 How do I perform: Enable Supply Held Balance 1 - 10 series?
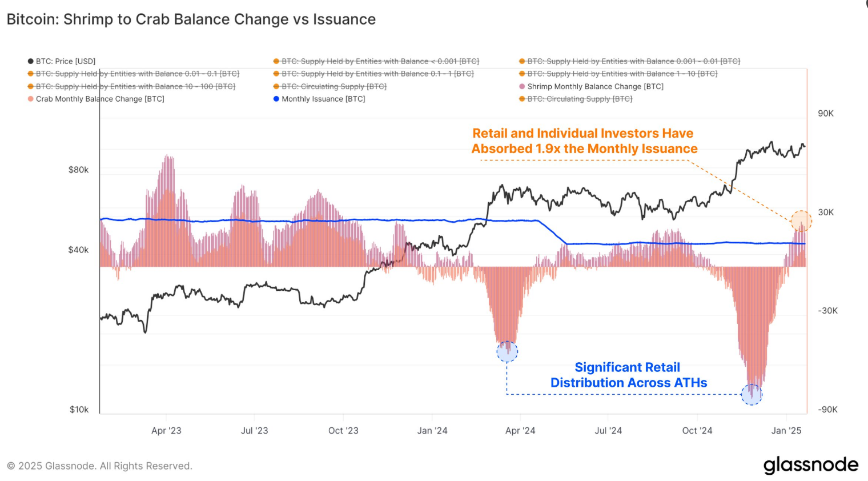point(618,74)
